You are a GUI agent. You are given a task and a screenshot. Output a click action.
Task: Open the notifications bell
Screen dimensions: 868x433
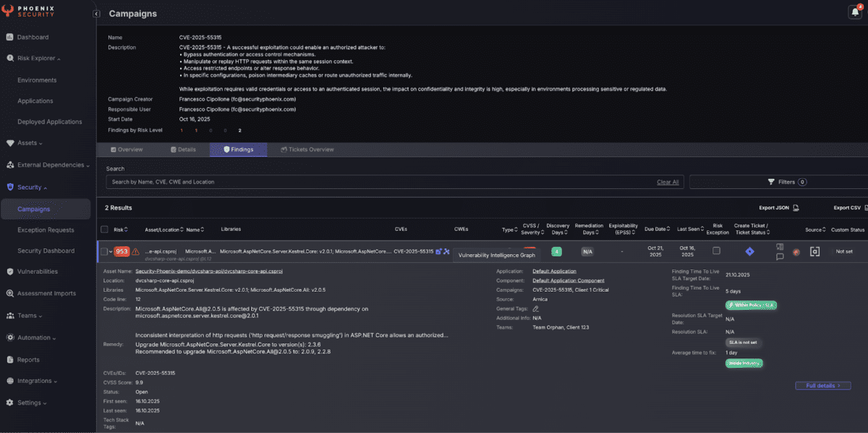click(854, 12)
